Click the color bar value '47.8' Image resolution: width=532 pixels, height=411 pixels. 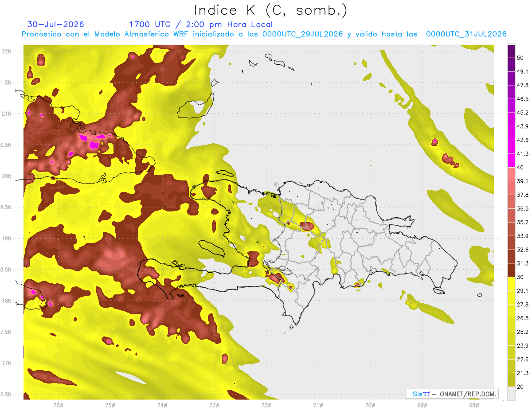523,85
